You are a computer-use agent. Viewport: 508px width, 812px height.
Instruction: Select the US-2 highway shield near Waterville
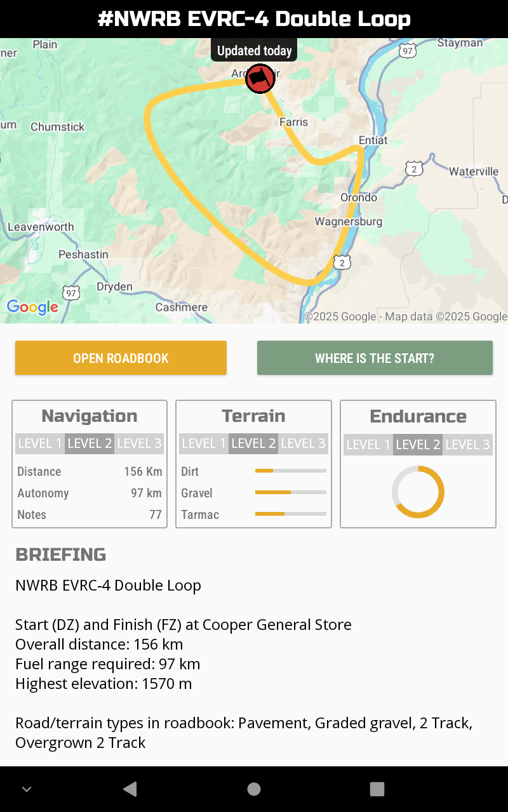pyautogui.click(x=413, y=169)
